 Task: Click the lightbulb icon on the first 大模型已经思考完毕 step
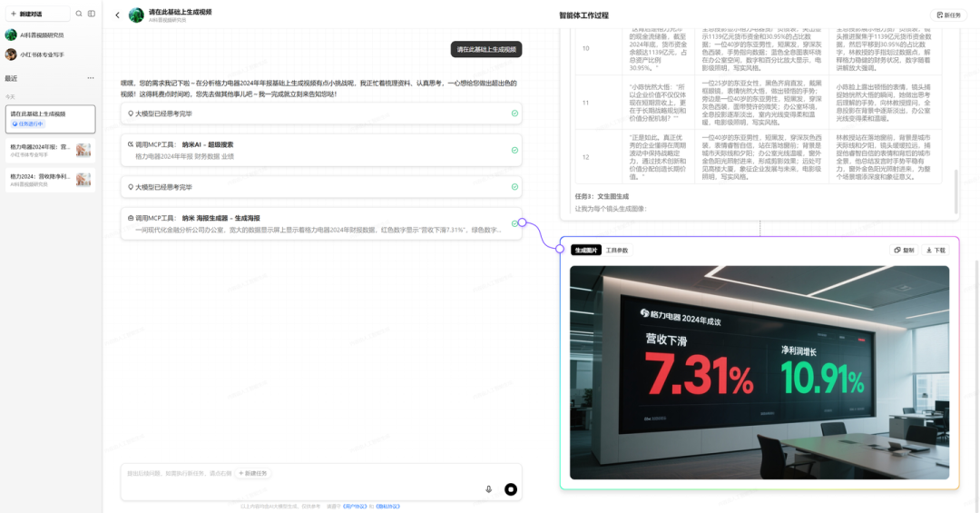pos(131,113)
